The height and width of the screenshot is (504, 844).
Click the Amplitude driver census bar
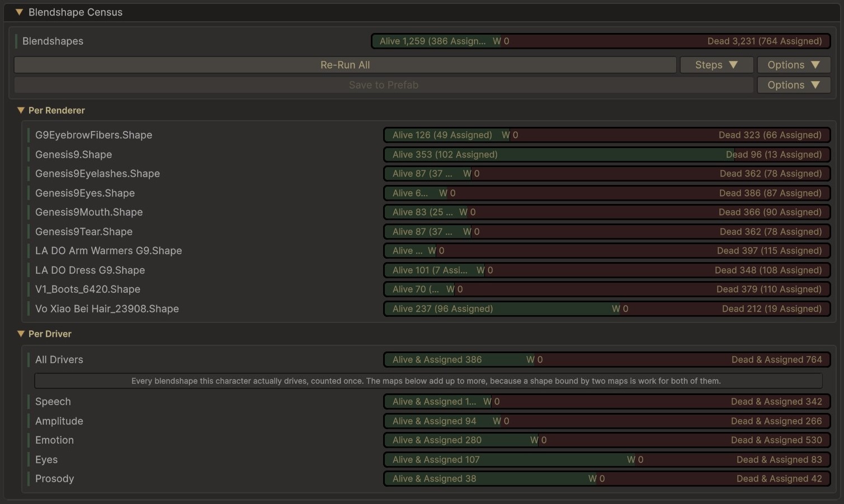click(x=607, y=421)
